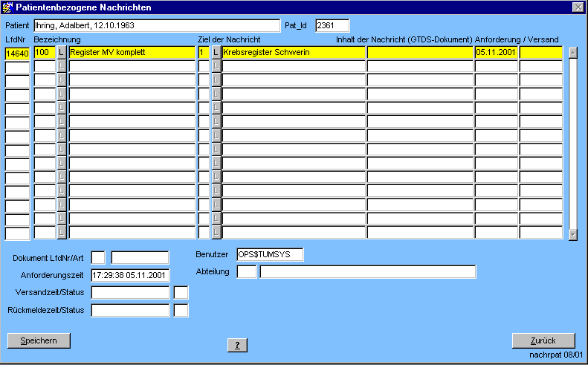This screenshot has height=365, width=588.
Task: Click the empty Versandzeit field
Action: click(130, 292)
